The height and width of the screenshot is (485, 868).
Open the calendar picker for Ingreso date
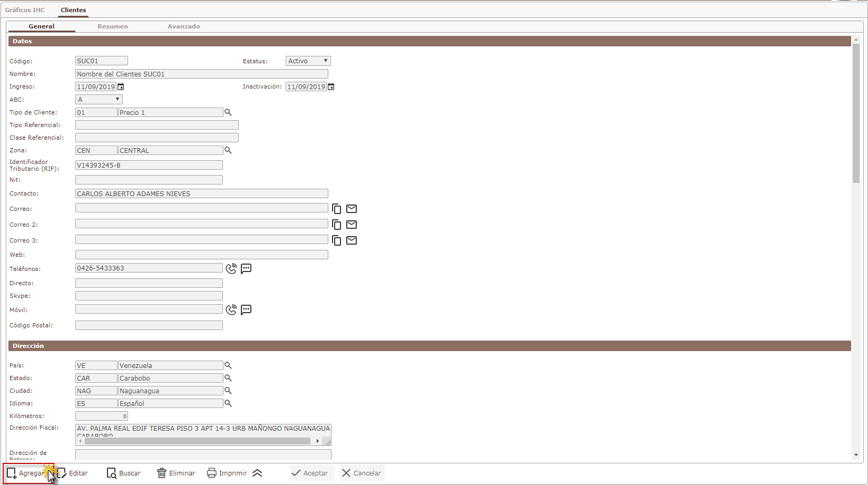pyautogui.click(x=121, y=87)
